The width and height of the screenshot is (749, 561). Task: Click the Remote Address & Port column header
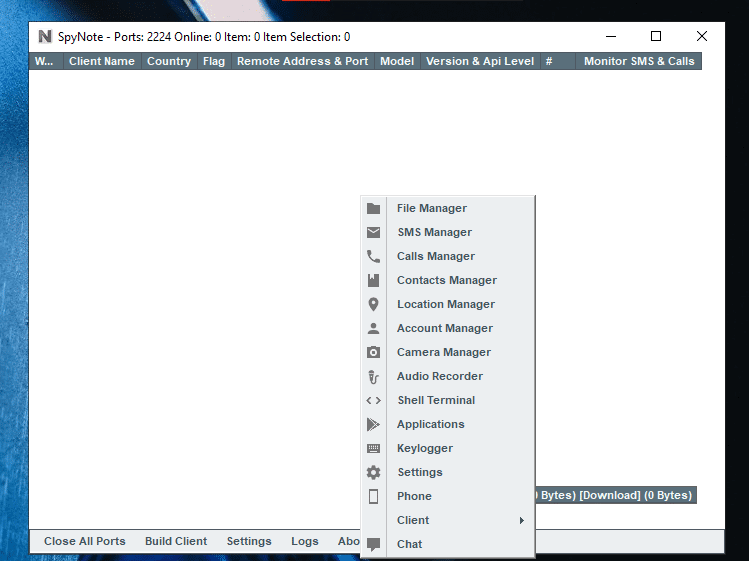(x=303, y=61)
